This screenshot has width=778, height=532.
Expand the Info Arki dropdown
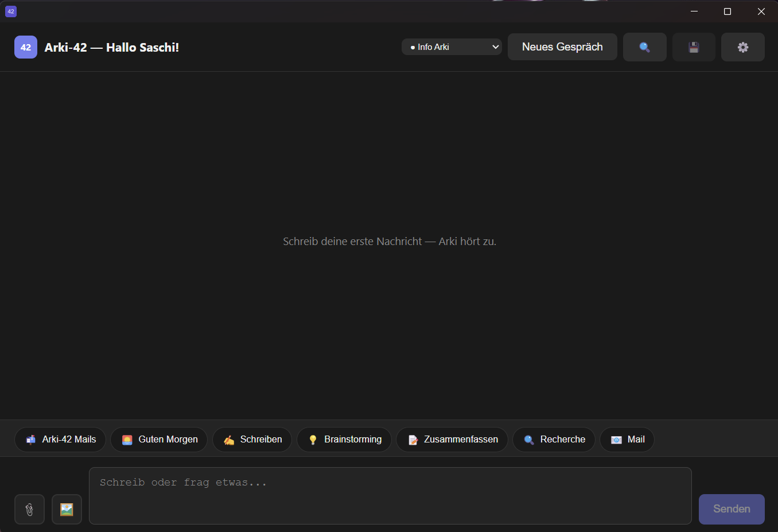point(452,47)
